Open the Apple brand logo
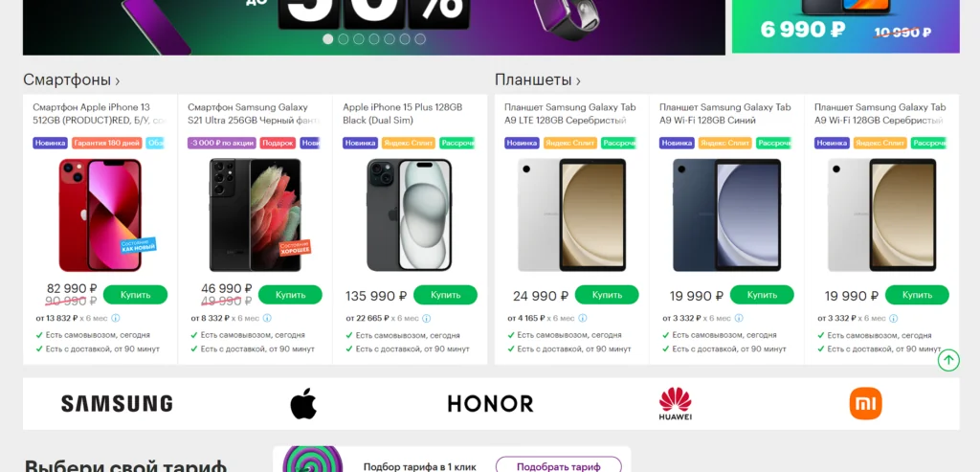Viewport: 980px width, 472px height. (x=303, y=403)
